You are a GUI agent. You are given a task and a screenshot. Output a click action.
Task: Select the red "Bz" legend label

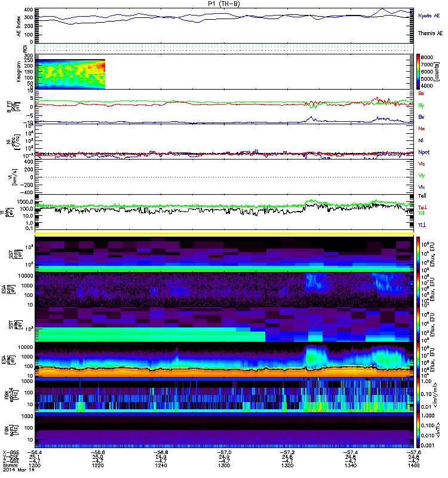[421, 94]
